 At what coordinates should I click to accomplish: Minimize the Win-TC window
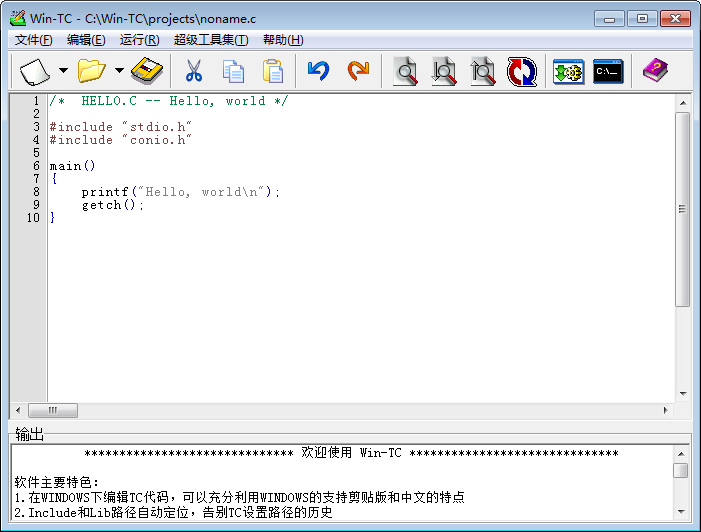click(609, 19)
